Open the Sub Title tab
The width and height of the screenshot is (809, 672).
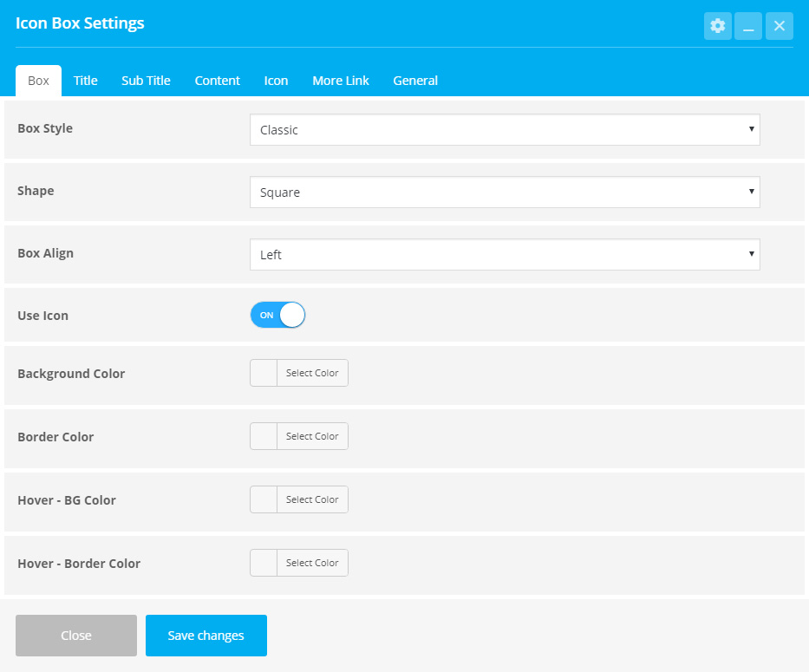click(146, 81)
